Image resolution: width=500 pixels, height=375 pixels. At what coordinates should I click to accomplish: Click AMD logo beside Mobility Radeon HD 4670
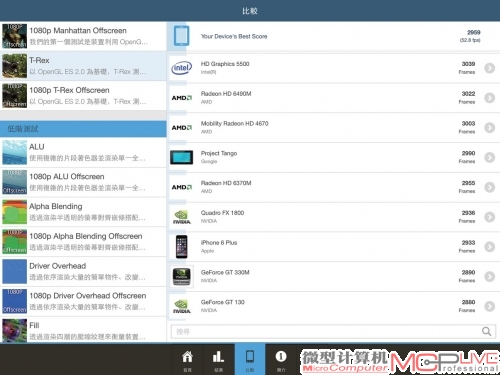[182, 128]
